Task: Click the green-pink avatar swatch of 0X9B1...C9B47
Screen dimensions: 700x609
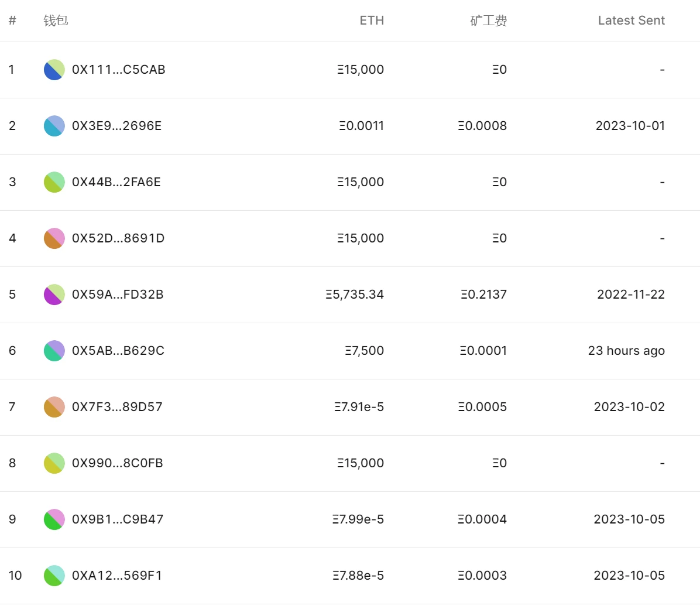Action: point(54,519)
